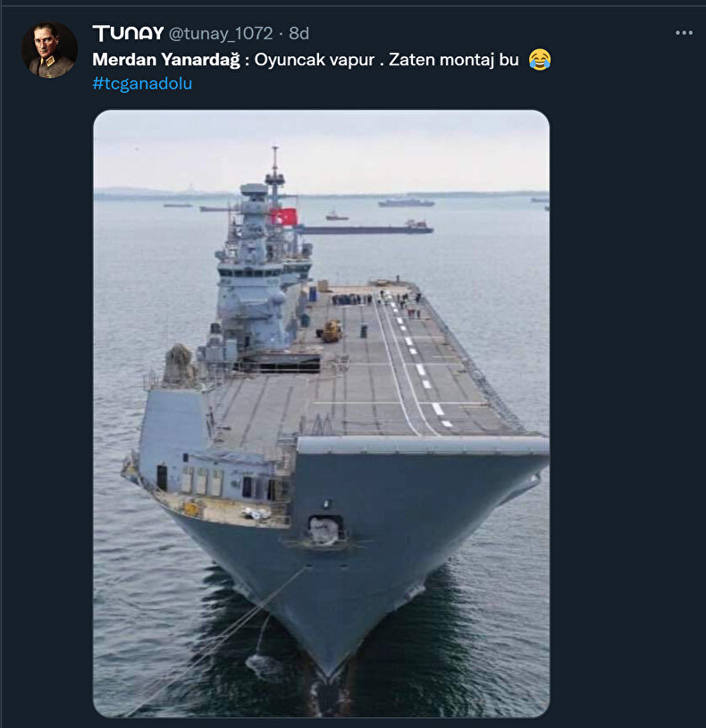
Task: Open the #tcganadolu hashtag
Action: 142,84
